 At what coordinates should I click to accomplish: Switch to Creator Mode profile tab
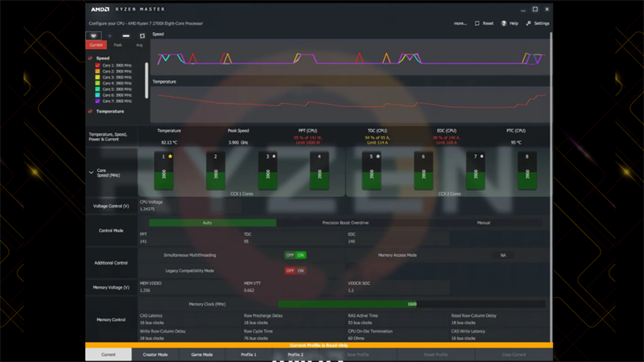(x=155, y=355)
